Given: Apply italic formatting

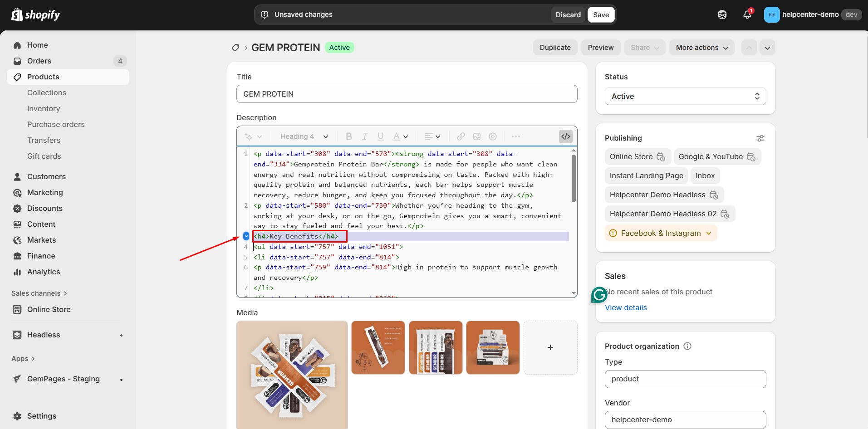Looking at the screenshot, I should [x=364, y=136].
